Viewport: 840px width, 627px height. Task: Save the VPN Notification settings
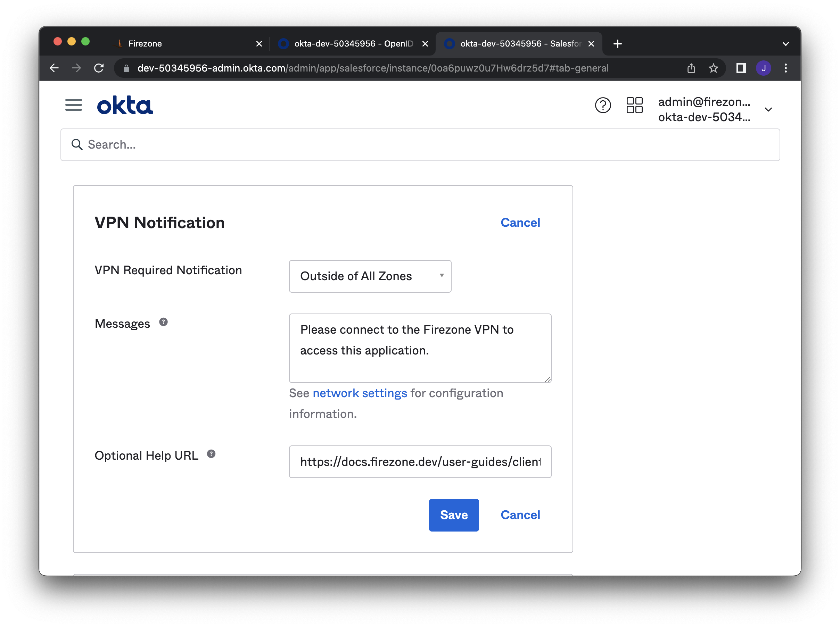point(453,515)
